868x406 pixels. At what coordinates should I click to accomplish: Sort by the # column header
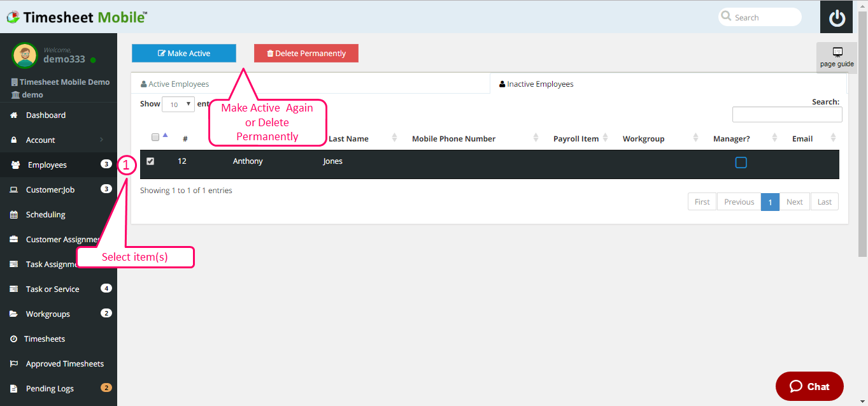coord(185,139)
